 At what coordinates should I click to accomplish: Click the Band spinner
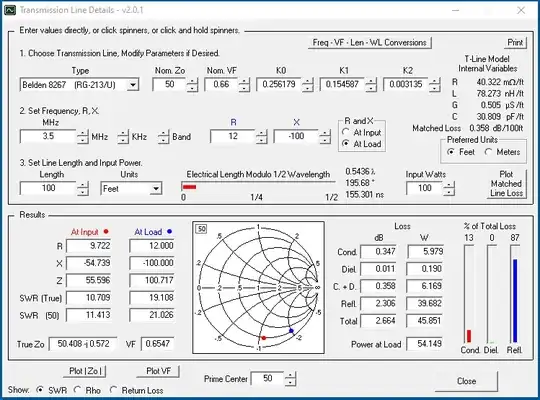[x=164, y=137]
